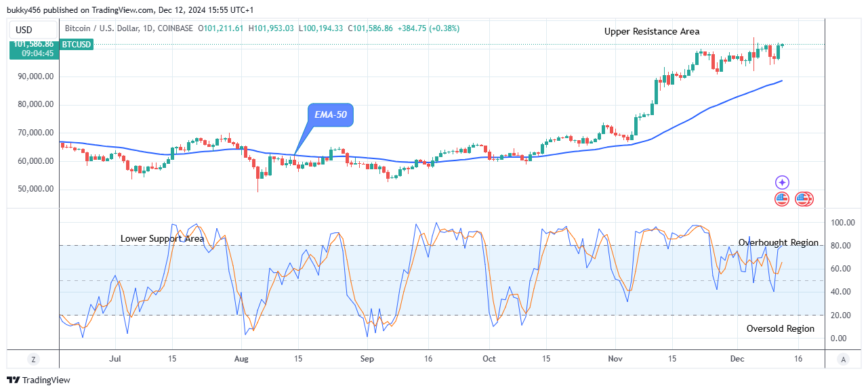Click the Z timezone circle button

click(x=32, y=359)
